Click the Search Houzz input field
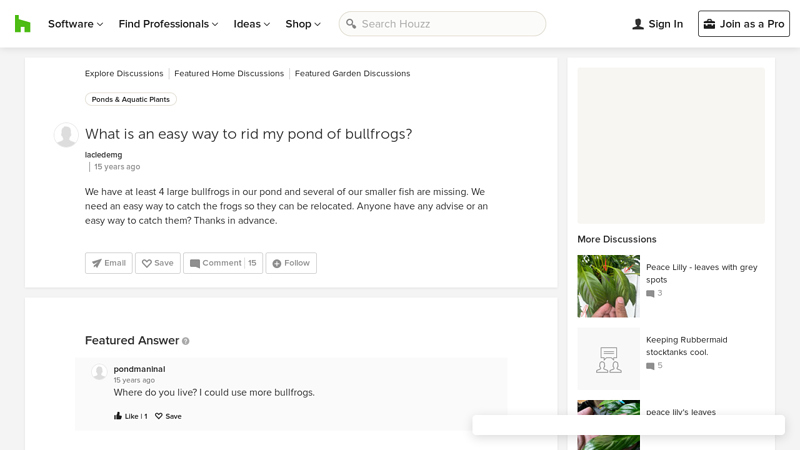 click(x=442, y=24)
